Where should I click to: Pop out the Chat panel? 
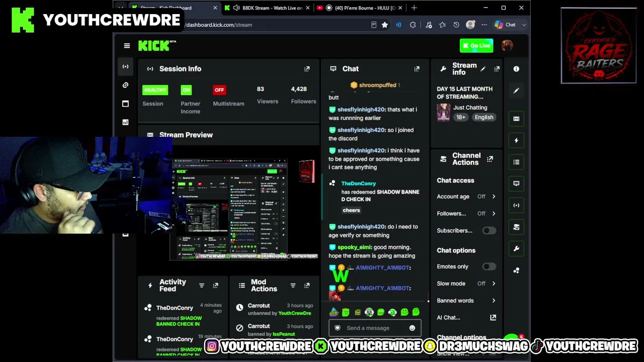[417, 69]
